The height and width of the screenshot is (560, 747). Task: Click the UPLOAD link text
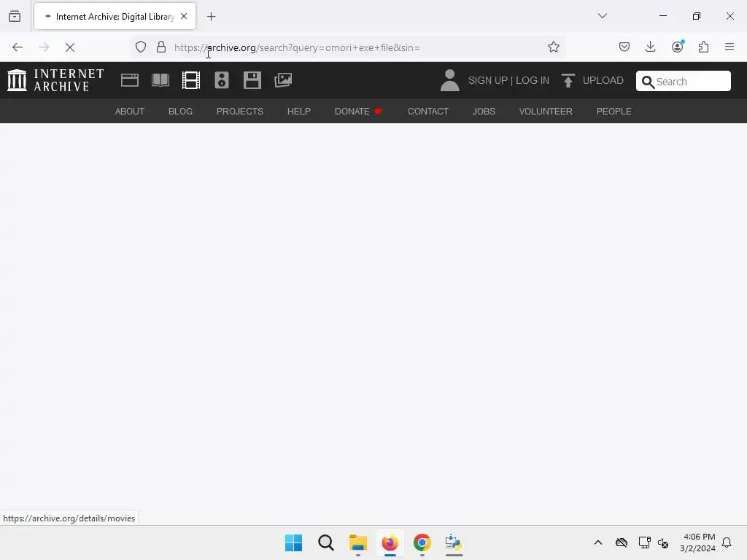point(603,80)
